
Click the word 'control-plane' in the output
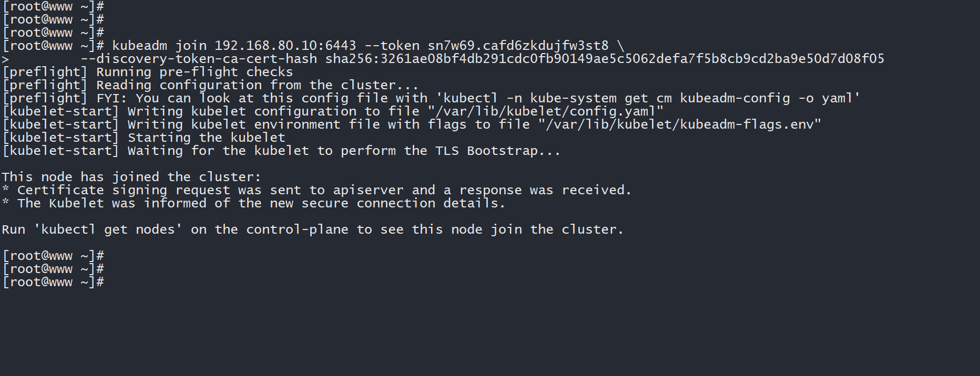pyautogui.click(x=297, y=229)
